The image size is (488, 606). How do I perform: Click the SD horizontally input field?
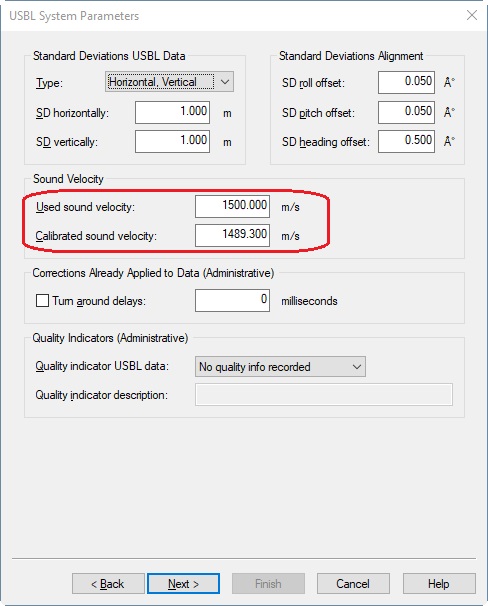172,112
